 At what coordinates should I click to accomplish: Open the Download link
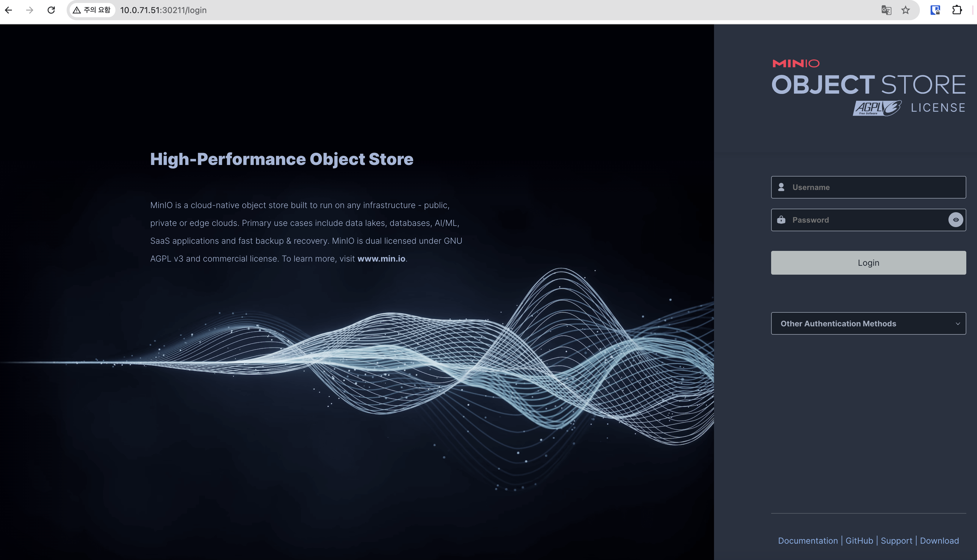pos(939,540)
